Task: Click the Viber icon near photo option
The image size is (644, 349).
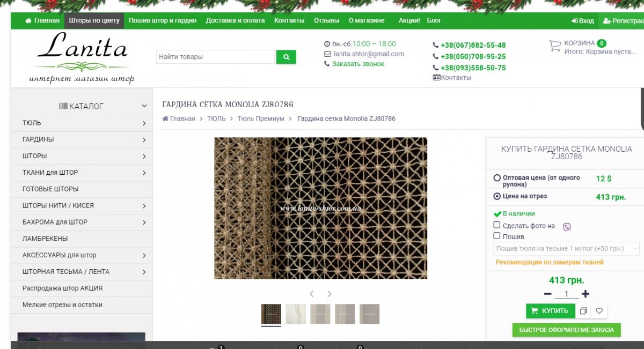Action: pyautogui.click(x=567, y=226)
